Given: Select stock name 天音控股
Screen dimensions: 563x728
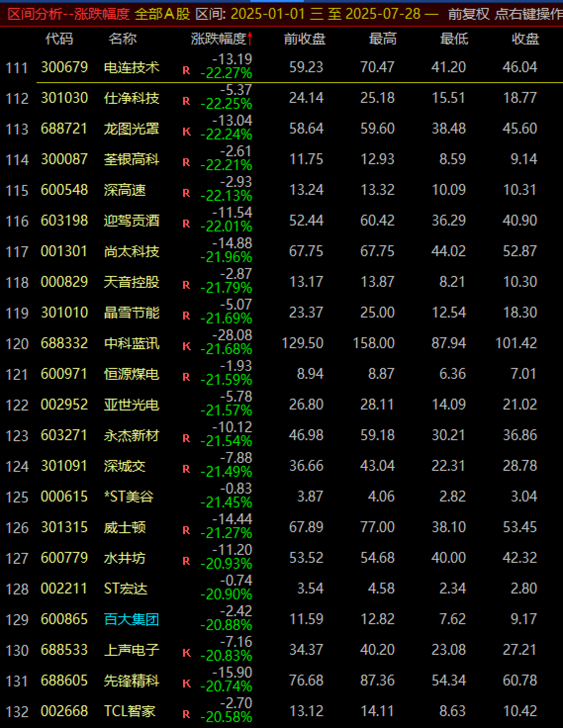Looking at the screenshot, I should [132, 281].
